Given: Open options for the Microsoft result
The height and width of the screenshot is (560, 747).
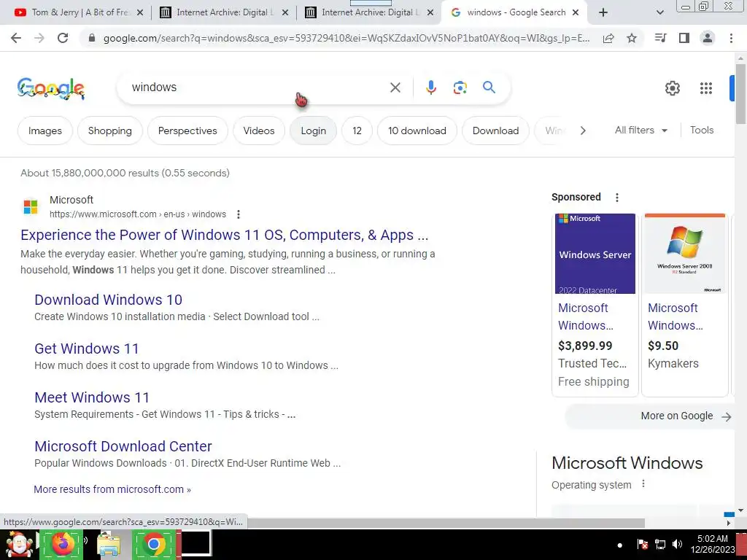Looking at the screenshot, I should 239,214.
